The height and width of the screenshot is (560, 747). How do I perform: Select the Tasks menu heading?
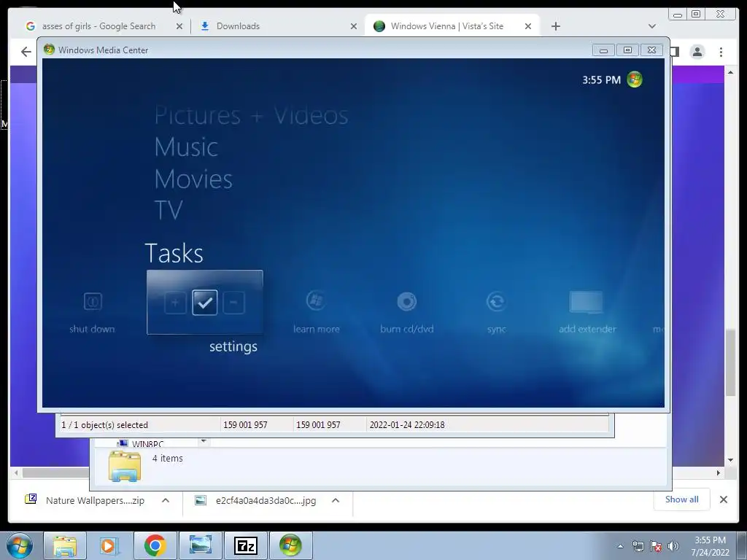coord(174,253)
